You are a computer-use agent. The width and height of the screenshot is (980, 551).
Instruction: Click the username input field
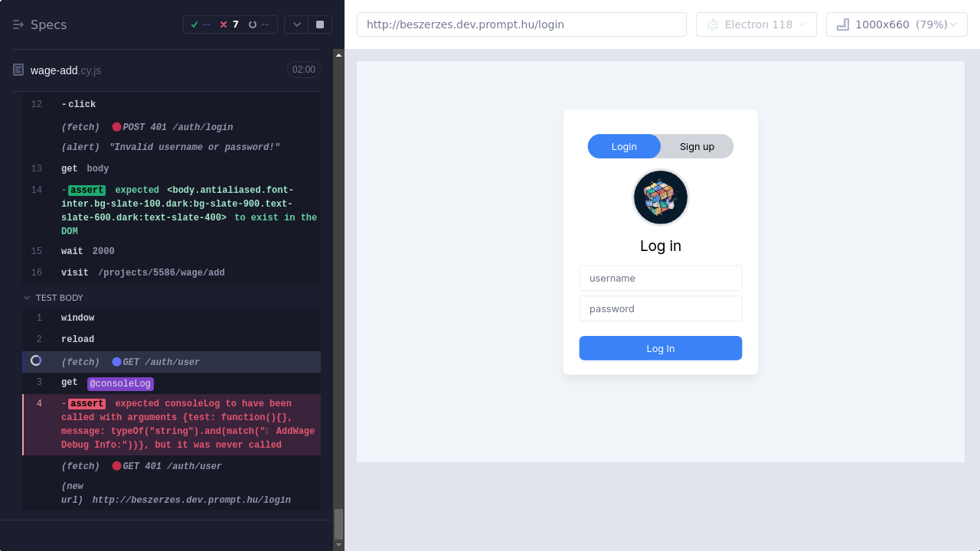[x=660, y=278]
